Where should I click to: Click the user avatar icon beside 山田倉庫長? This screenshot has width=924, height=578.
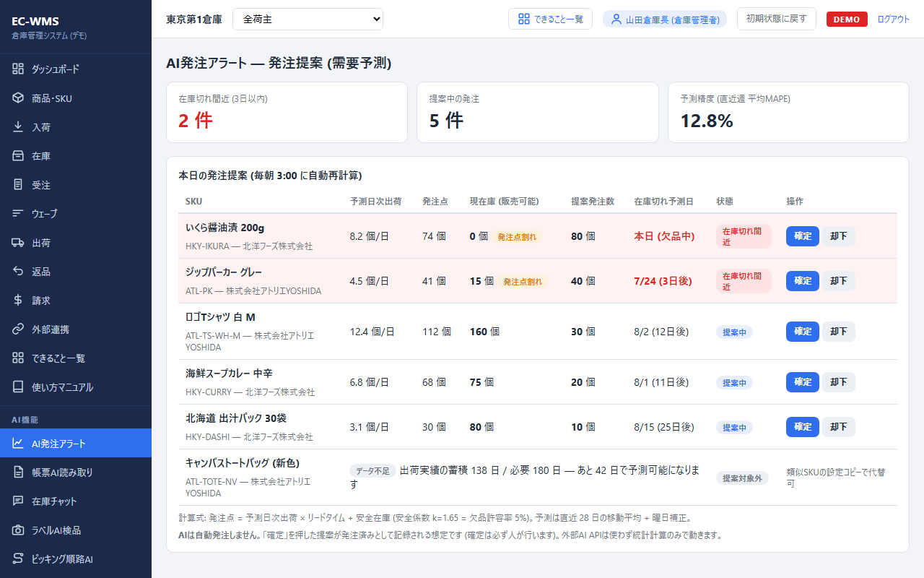[x=616, y=20]
